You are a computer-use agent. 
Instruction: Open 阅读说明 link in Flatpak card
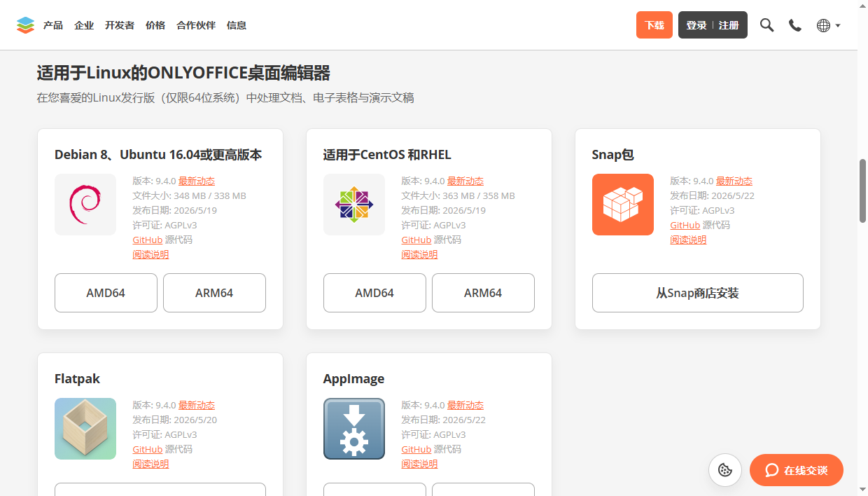tap(150, 464)
